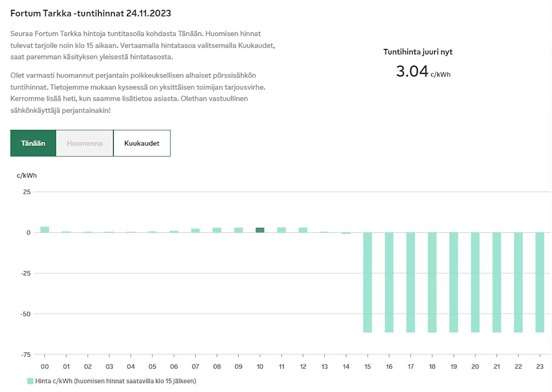
Task: Select the Tänään tab
Action: (33, 143)
